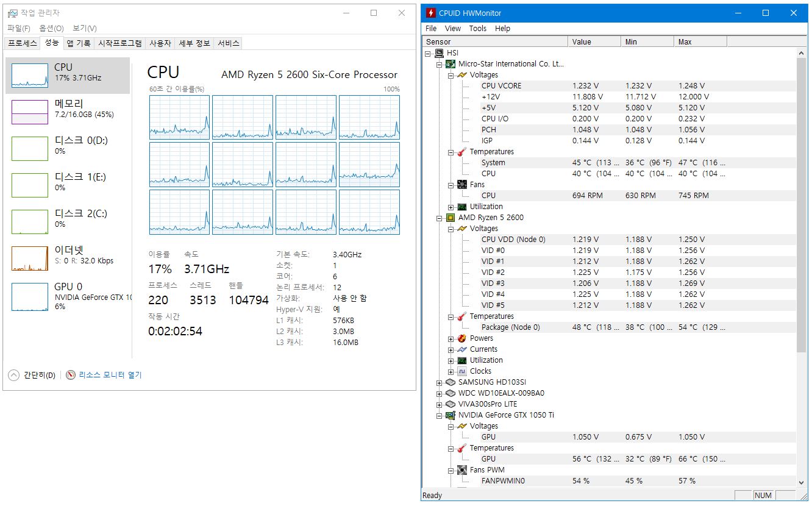
Task: Expand the SAMSUNG HD103SI node
Action: point(440,382)
